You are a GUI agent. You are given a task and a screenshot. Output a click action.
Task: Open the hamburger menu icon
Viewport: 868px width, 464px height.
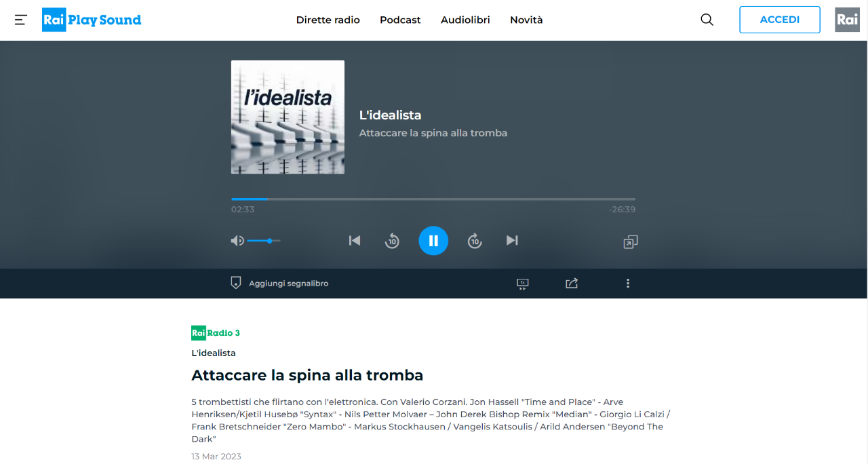pyautogui.click(x=21, y=20)
